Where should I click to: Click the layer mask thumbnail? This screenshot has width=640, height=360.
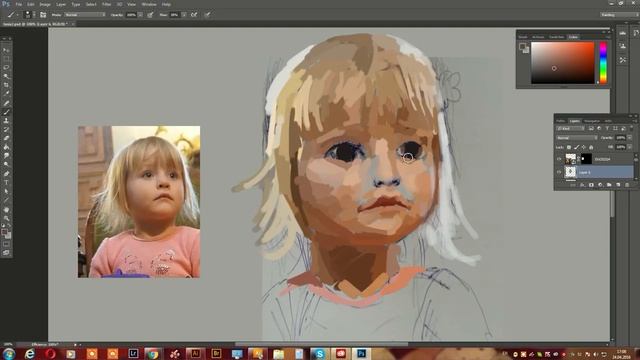[x=586, y=159]
